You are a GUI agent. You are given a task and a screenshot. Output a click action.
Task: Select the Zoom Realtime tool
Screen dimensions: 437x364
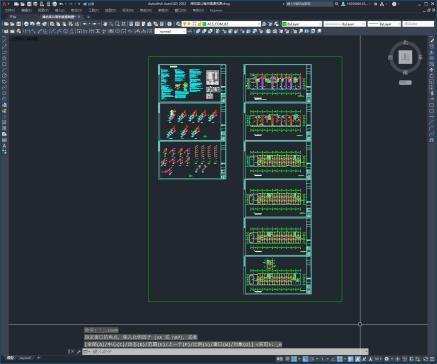point(111,24)
